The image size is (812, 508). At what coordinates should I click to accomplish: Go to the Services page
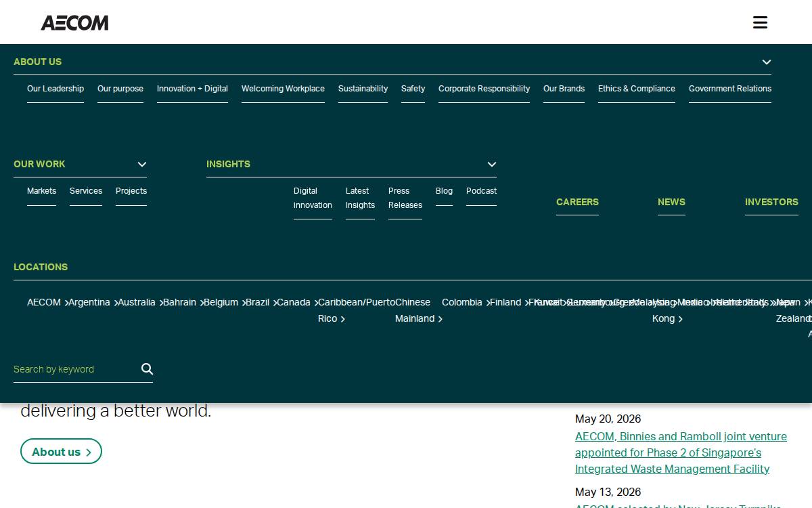(x=86, y=191)
